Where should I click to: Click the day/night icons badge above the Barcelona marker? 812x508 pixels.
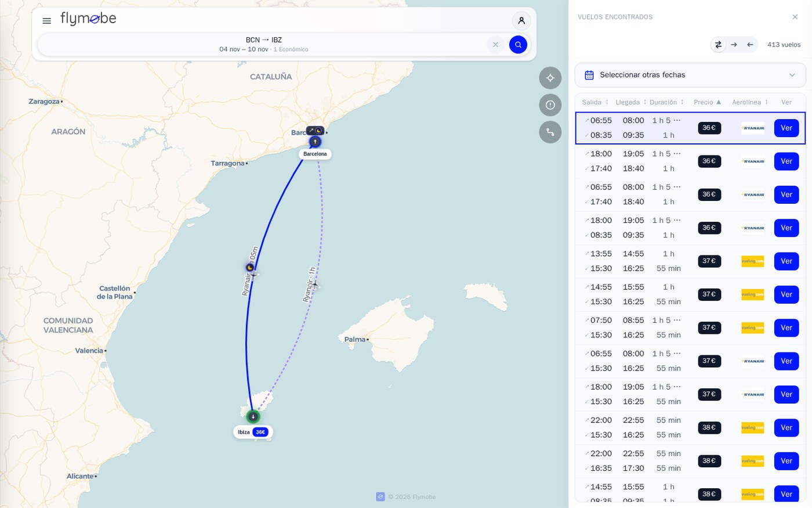[x=316, y=131]
